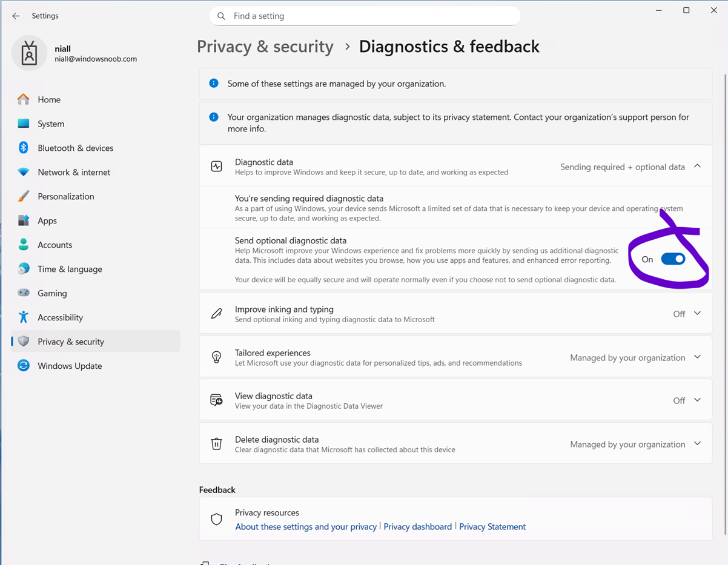Open the Privacy dashboard link
Screen dimensions: 728x565
(417, 527)
